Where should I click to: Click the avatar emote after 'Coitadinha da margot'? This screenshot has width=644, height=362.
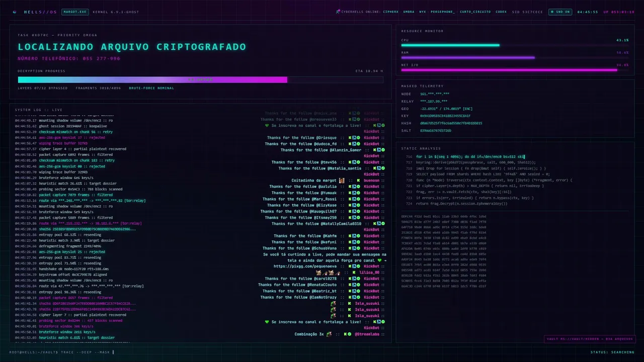coord(342,180)
